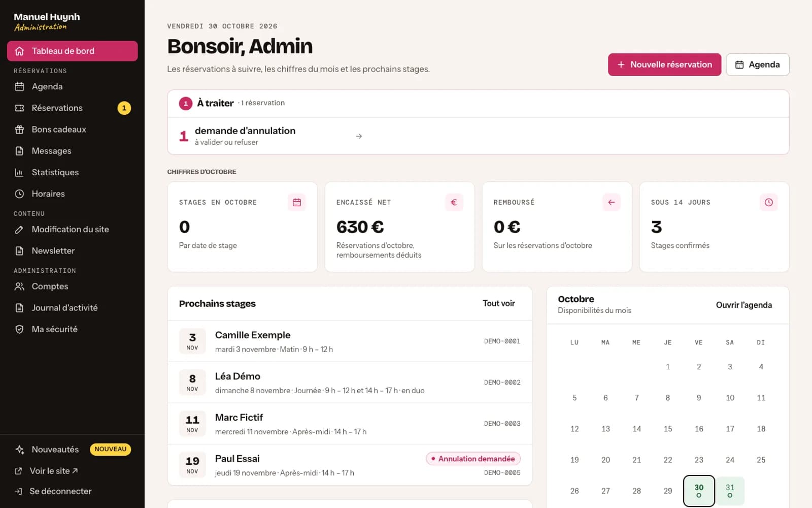Click the calendar icon on Stages en octobre card
This screenshot has width=812, height=508.
pos(297,202)
